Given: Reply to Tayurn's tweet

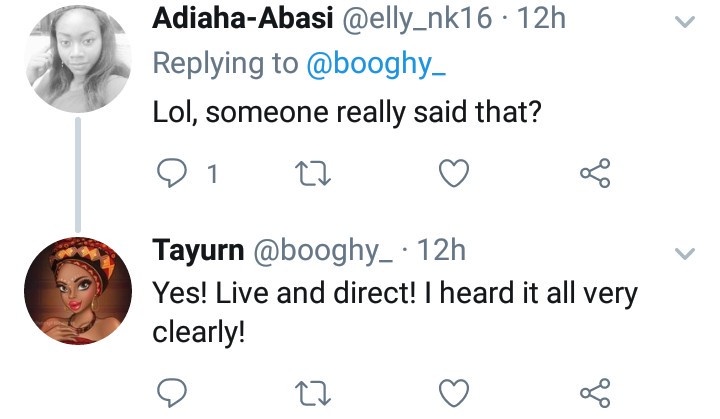Looking at the screenshot, I should (x=175, y=391).
